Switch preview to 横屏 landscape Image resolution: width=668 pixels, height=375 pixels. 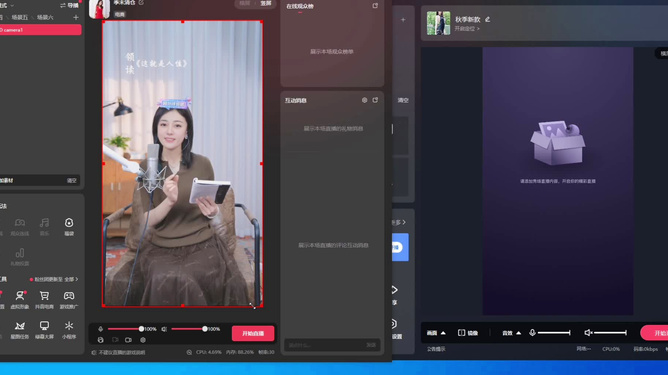click(245, 3)
